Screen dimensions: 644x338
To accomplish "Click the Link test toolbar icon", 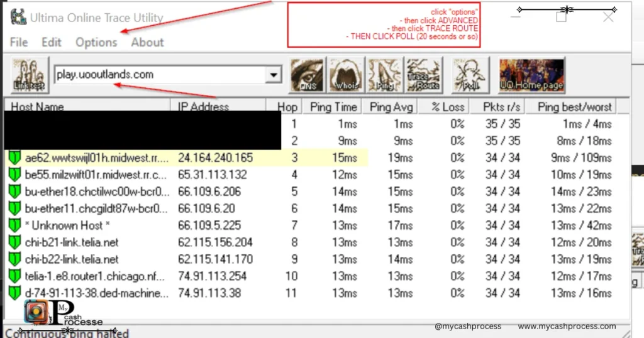I will [x=29, y=75].
